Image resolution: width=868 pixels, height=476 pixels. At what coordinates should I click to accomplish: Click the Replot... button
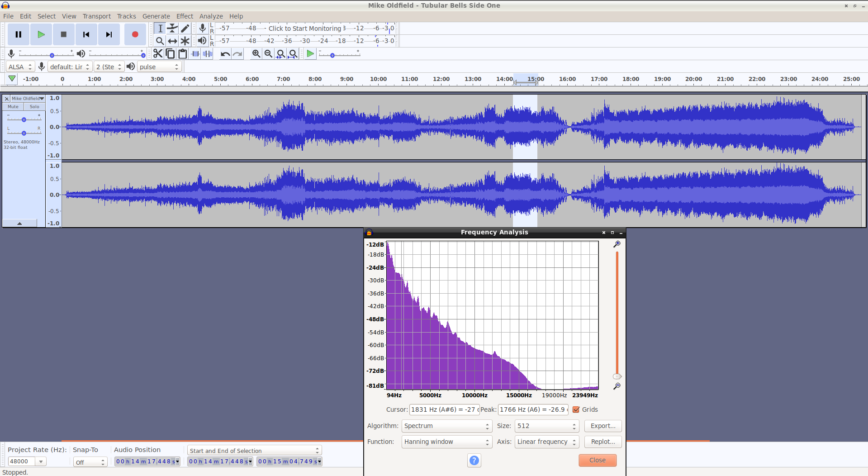603,442
